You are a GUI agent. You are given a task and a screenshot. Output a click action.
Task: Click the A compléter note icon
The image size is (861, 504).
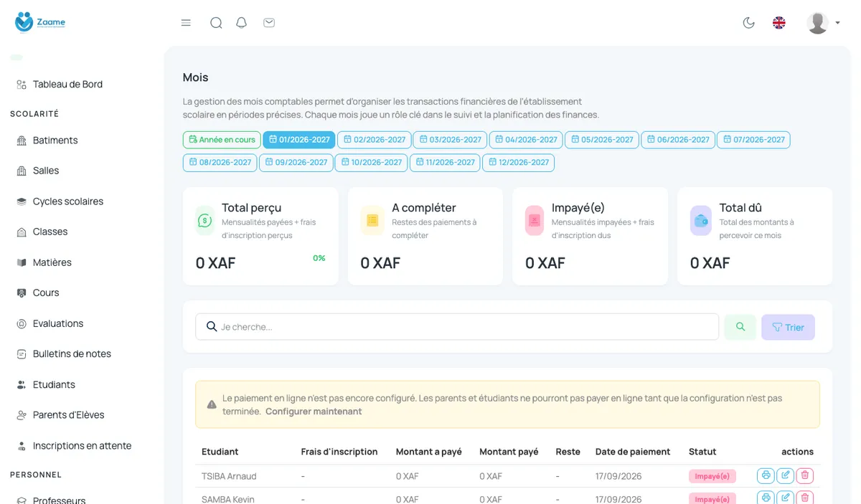pos(372,221)
